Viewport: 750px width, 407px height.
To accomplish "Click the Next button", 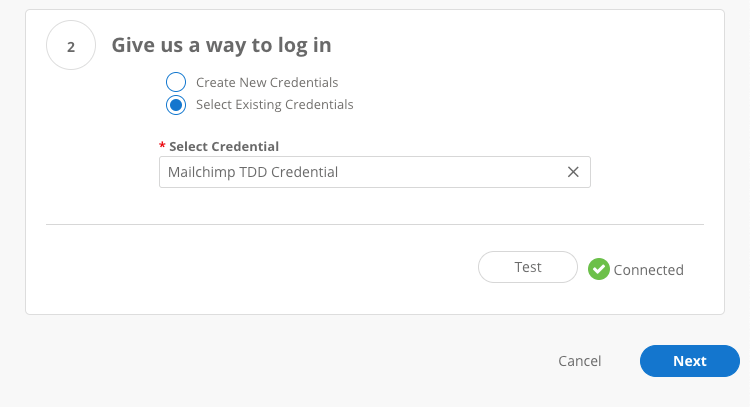I will click(x=690, y=361).
